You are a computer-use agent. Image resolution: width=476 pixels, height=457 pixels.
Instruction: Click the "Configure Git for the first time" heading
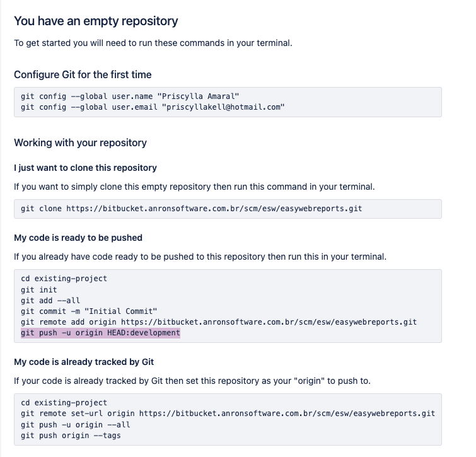tap(83, 74)
